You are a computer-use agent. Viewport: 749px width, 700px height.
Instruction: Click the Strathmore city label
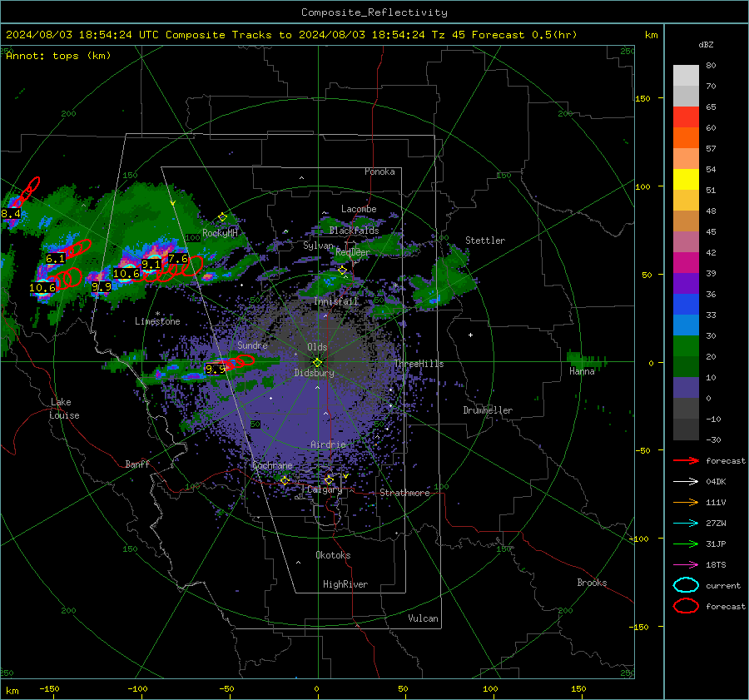(405, 493)
